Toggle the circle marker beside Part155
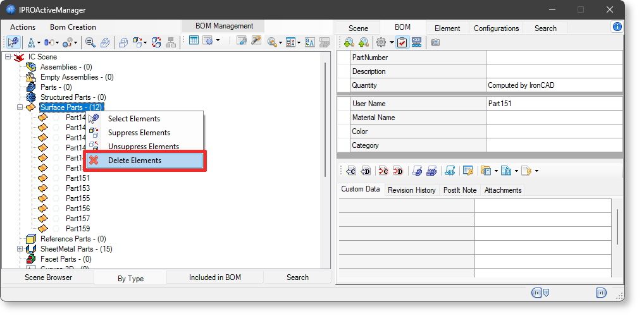This screenshot has width=644, height=316. pos(56,198)
